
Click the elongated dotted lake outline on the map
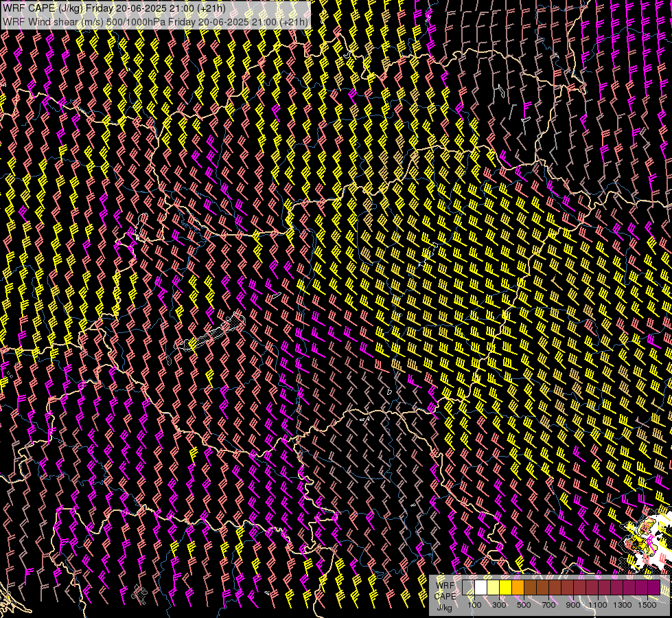(x=210, y=333)
